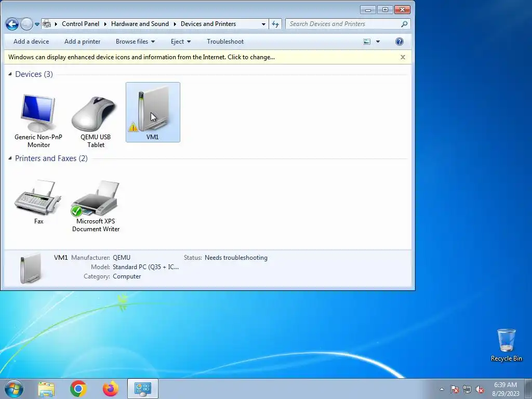The image size is (532, 399).
Task: Expand arrow after Control Panel breadcrumb
Action: [105, 24]
